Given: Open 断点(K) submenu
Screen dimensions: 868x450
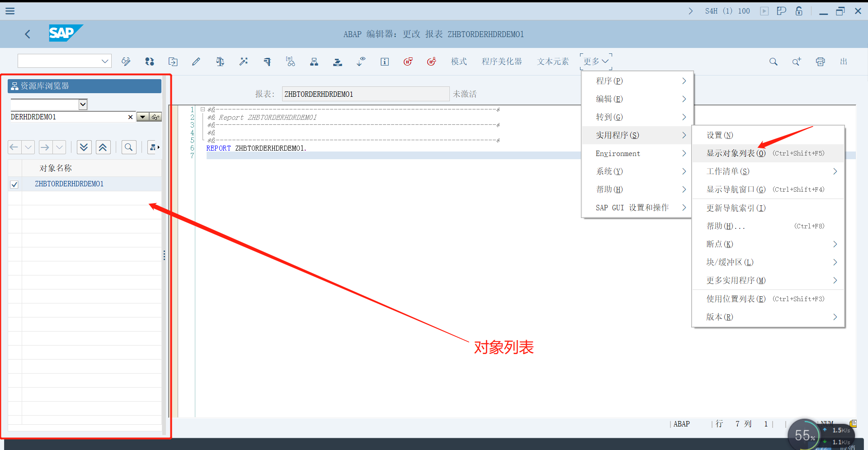Looking at the screenshot, I should coord(768,244).
